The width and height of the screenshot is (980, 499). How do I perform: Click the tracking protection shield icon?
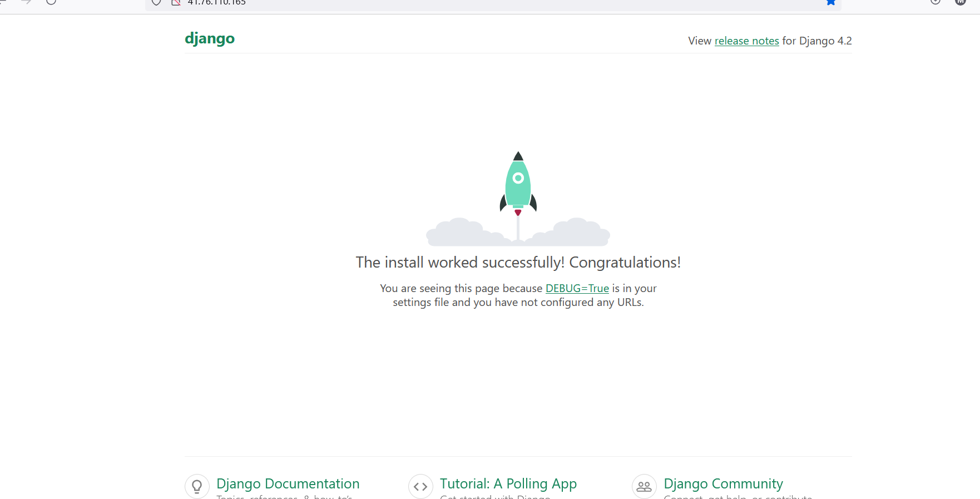coord(156,2)
